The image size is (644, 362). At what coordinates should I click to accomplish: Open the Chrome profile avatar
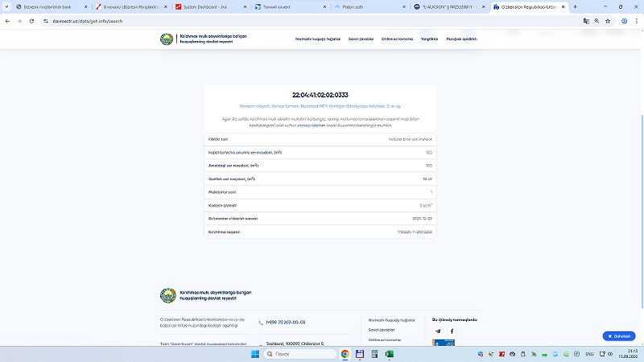coord(625,21)
